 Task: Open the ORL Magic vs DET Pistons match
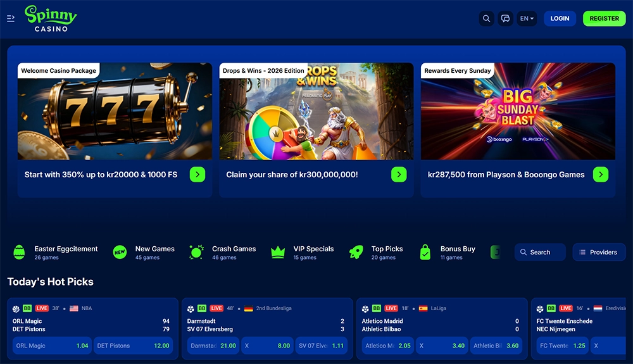pos(92,325)
